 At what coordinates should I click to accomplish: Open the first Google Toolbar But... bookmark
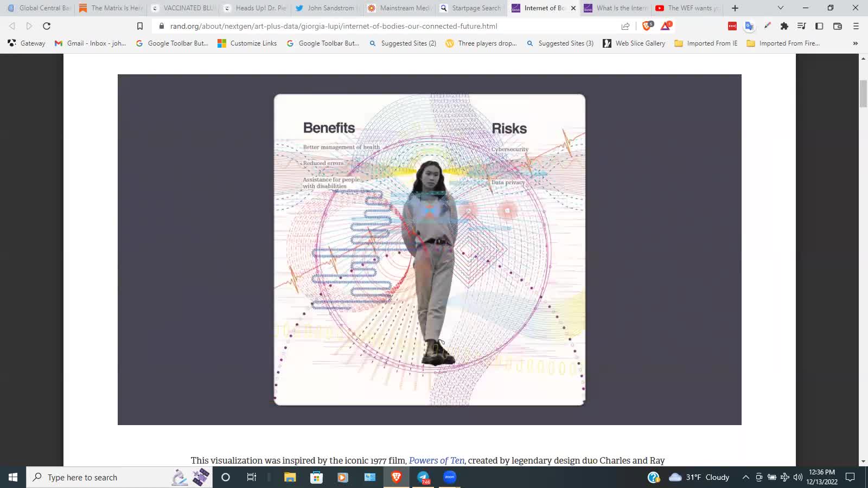click(x=172, y=43)
